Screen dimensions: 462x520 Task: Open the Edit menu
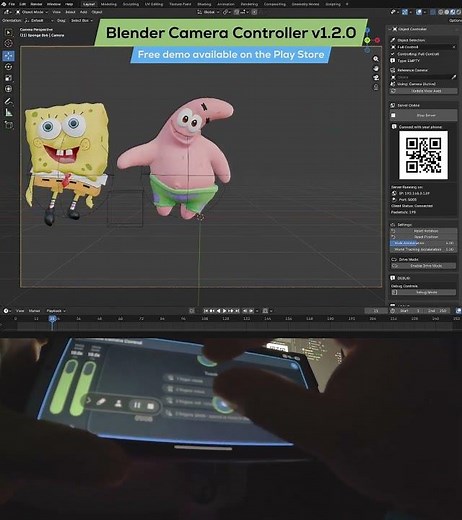click(23, 4)
